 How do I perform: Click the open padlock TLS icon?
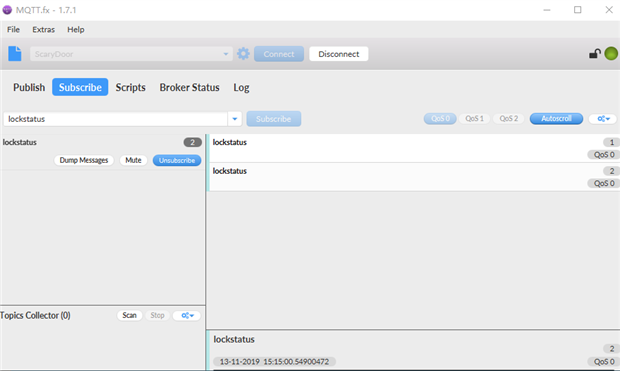[x=595, y=53]
